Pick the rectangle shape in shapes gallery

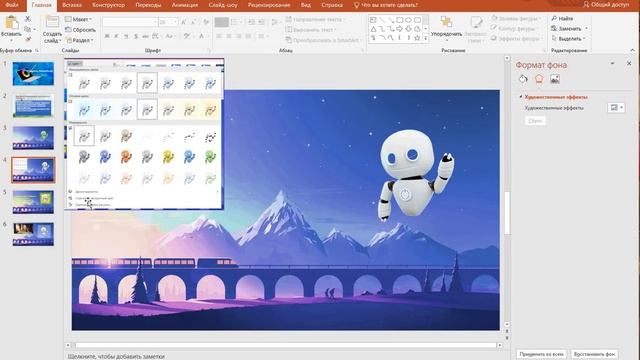400,20
